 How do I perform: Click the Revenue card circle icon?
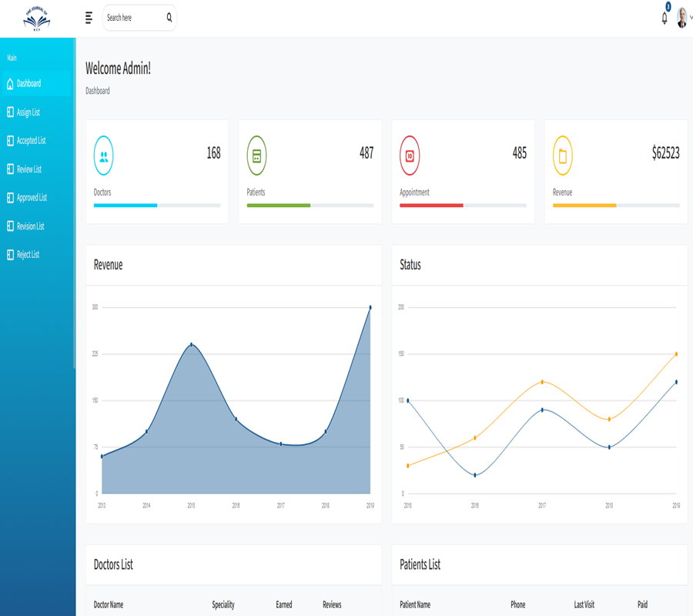[563, 156]
